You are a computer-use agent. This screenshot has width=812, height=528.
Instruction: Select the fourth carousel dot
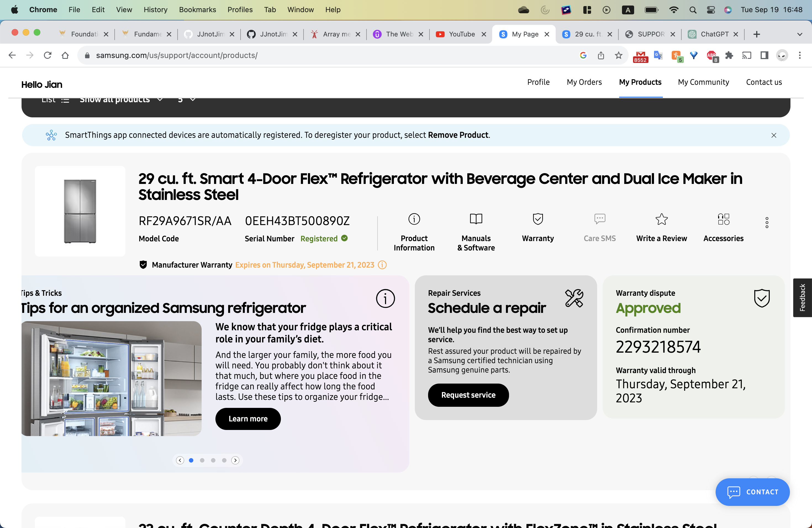tap(224, 460)
